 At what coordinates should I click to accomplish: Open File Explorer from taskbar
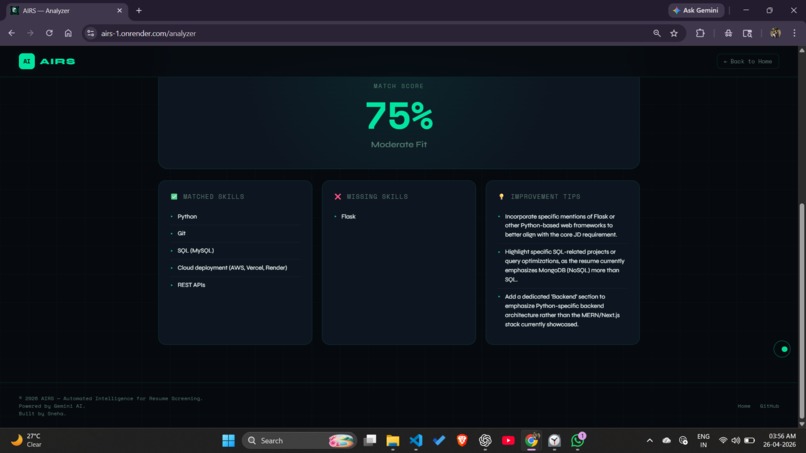[x=393, y=440]
